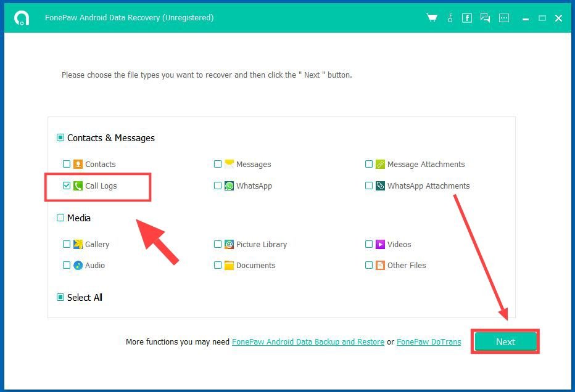
Task: Maximize the FonePaw window
Action: (542, 18)
